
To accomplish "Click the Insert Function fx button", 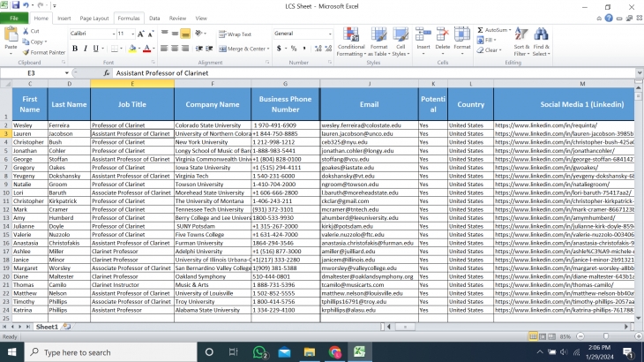I will coord(107,73).
